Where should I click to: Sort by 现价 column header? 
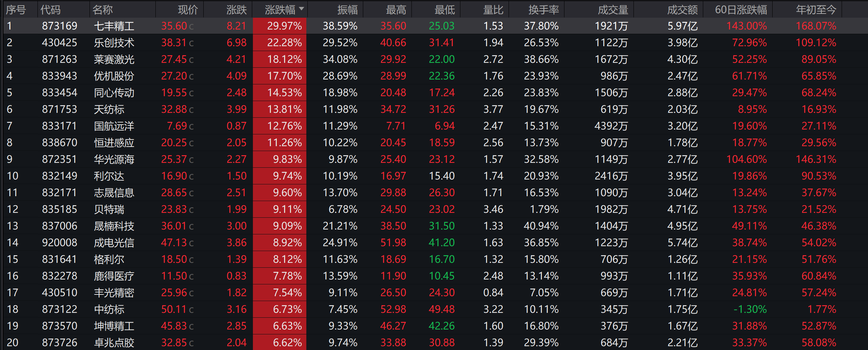point(188,10)
